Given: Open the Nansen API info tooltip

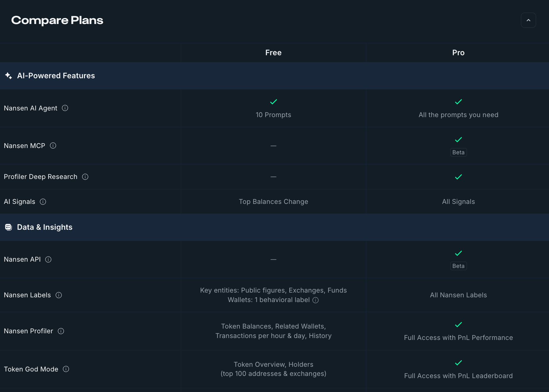Looking at the screenshot, I should pyautogui.click(x=48, y=259).
